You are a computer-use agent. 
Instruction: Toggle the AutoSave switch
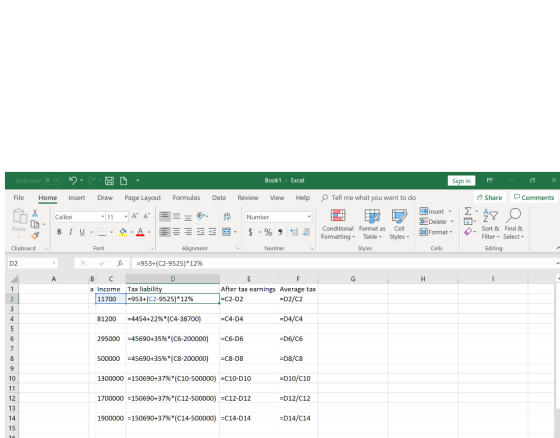tap(53, 181)
